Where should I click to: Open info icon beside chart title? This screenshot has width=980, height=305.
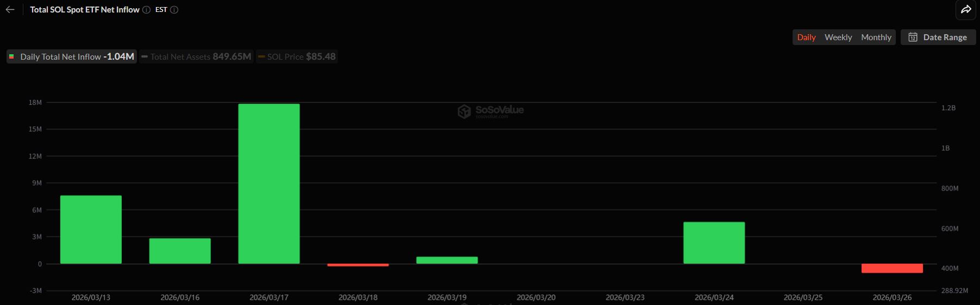[x=146, y=10]
